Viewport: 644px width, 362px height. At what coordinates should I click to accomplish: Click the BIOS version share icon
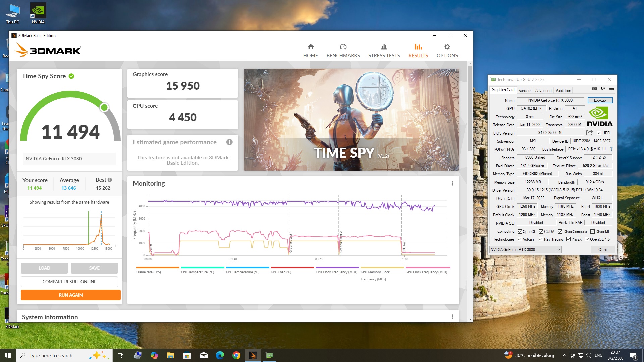589,133
